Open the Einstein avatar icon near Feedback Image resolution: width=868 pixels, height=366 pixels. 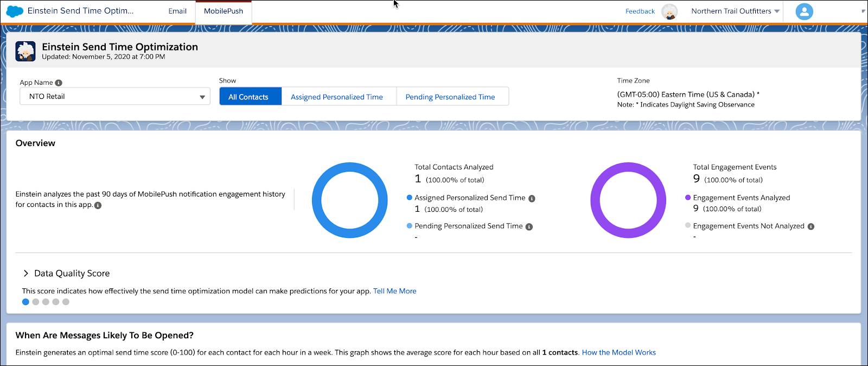pos(670,11)
